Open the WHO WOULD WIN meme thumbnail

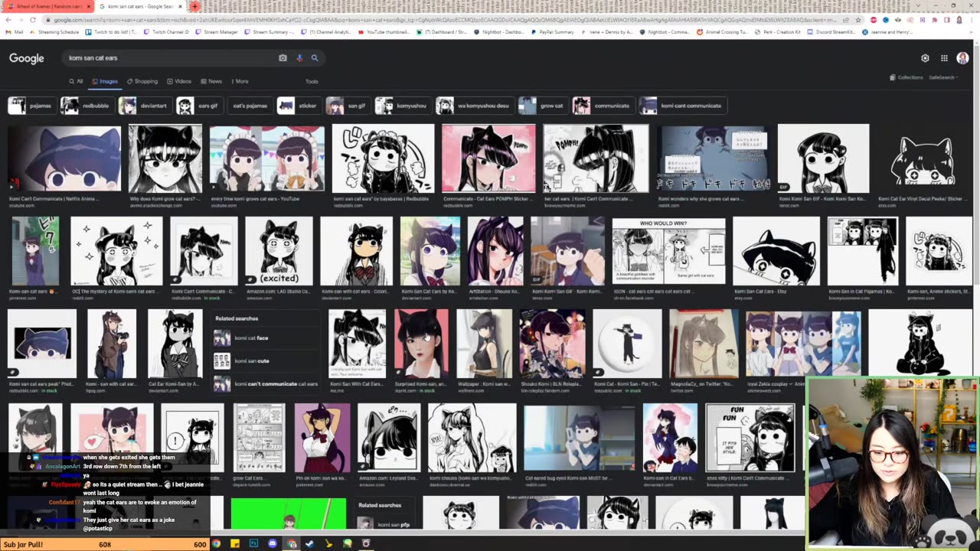[669, 251]
